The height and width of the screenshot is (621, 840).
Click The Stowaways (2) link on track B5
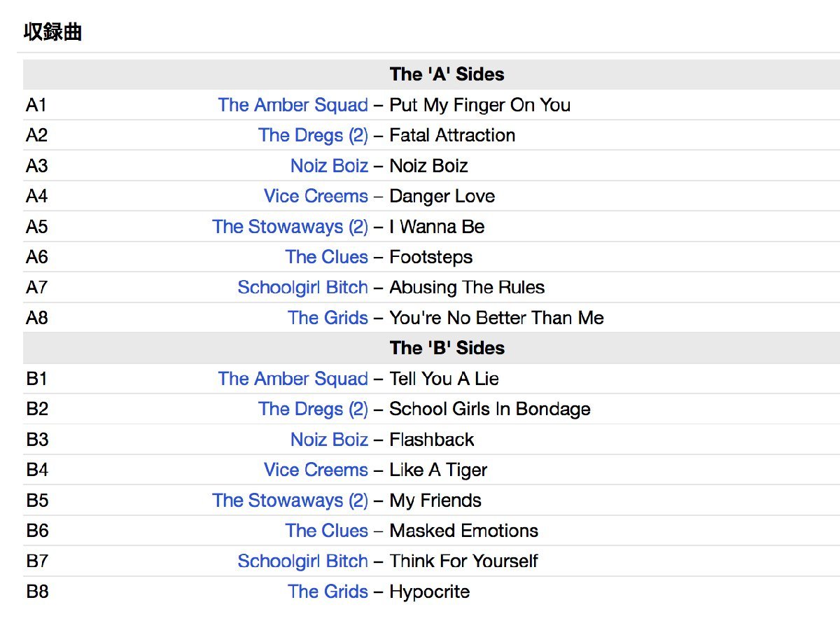pos(290,501)
